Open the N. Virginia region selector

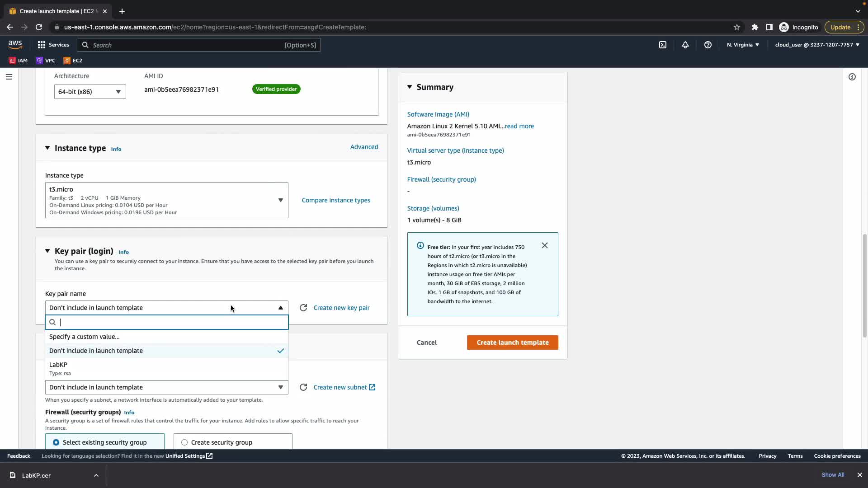pos(743,45)
